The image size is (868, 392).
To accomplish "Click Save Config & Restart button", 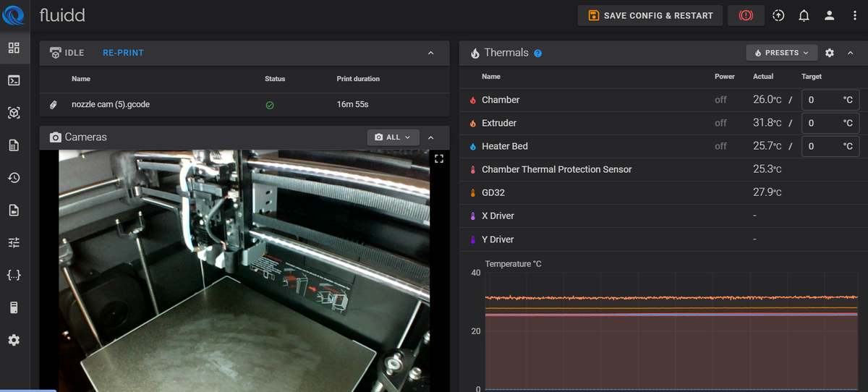I will pos(650,15).
